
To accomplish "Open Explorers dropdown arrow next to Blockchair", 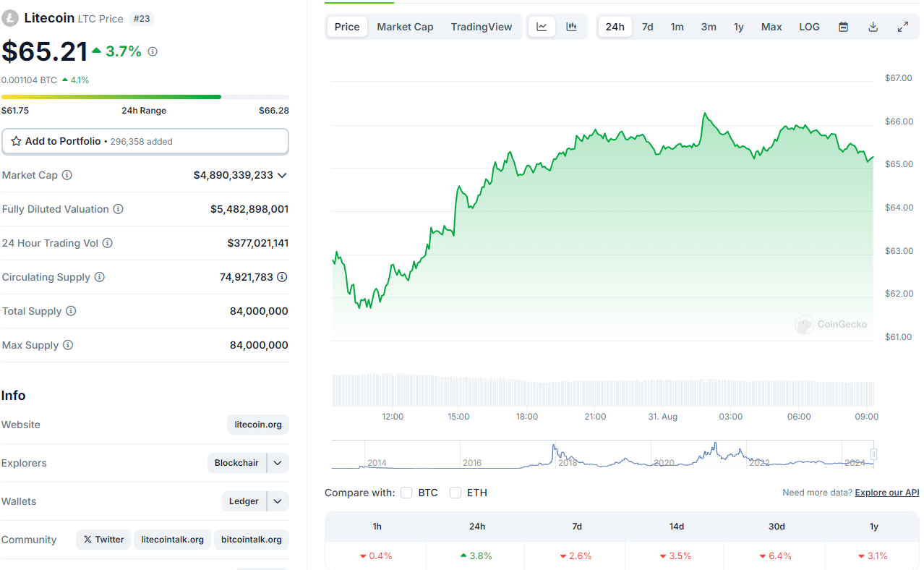I will (x=278, y=463).
